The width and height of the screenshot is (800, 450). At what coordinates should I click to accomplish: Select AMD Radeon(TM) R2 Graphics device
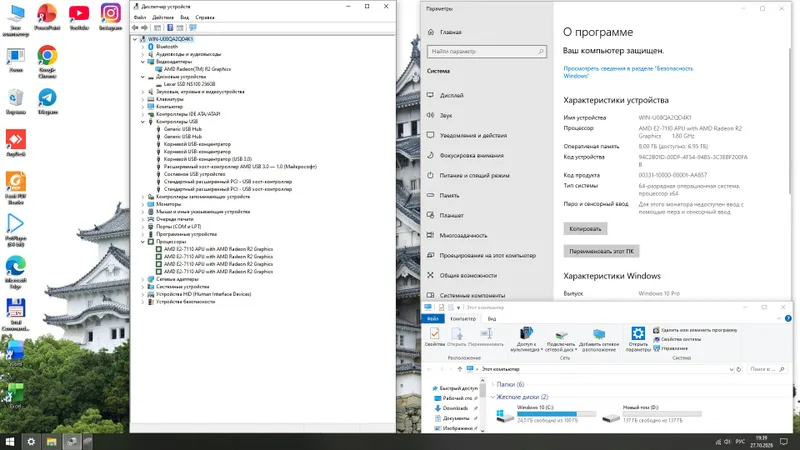(197, 69)
